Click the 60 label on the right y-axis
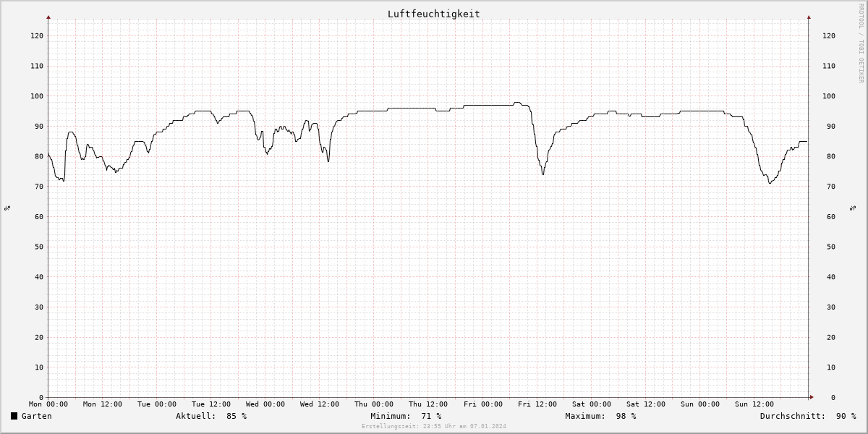The width and height of the screenshot is (868, 434). pyautogui.click(x=831, y=217)
